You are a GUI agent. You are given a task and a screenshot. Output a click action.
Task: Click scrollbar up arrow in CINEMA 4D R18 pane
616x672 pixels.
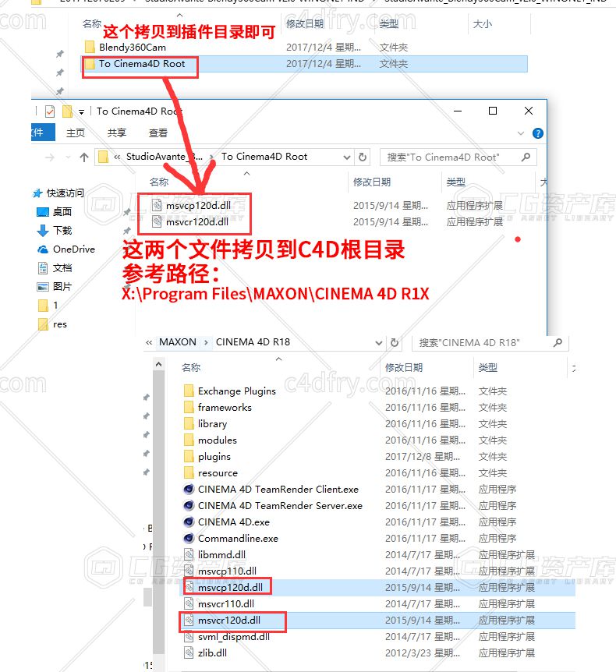158,364
